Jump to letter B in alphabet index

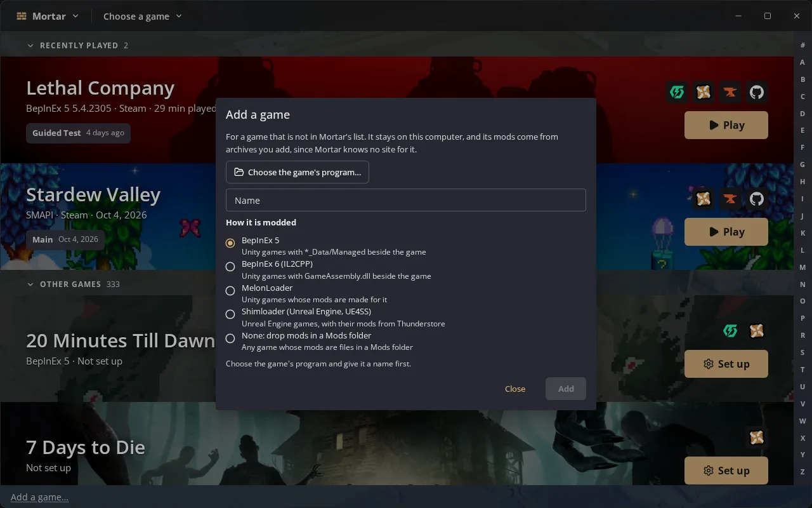[x=802, y=79]
